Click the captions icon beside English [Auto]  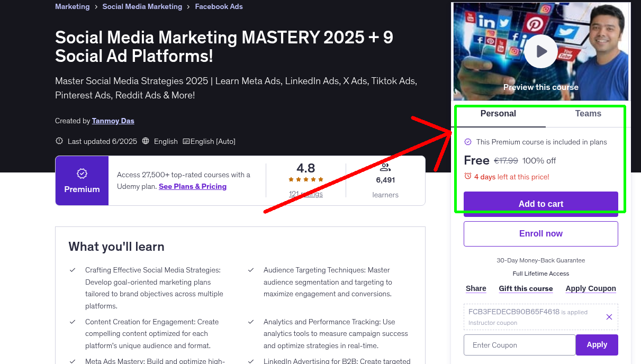(186, 141)
